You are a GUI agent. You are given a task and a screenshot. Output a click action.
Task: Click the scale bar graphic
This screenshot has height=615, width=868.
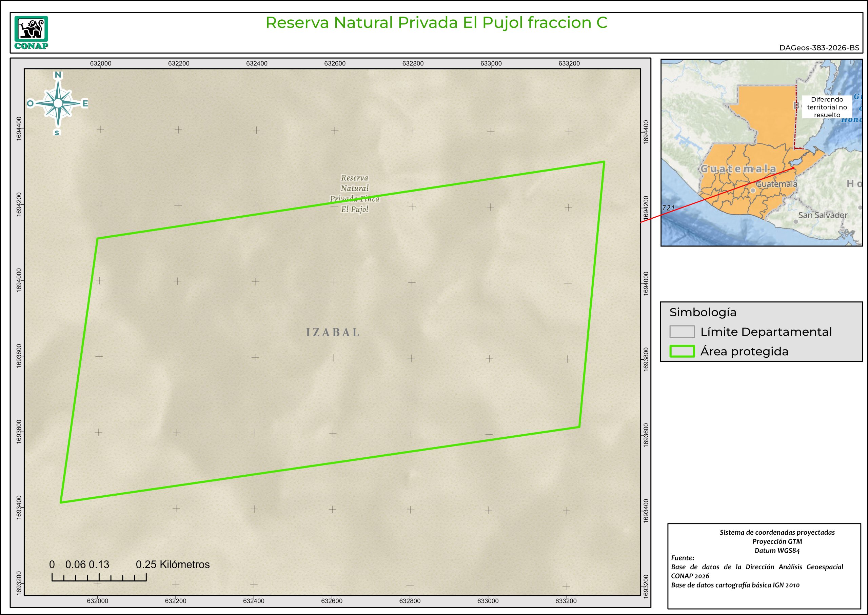click(99, 577)
